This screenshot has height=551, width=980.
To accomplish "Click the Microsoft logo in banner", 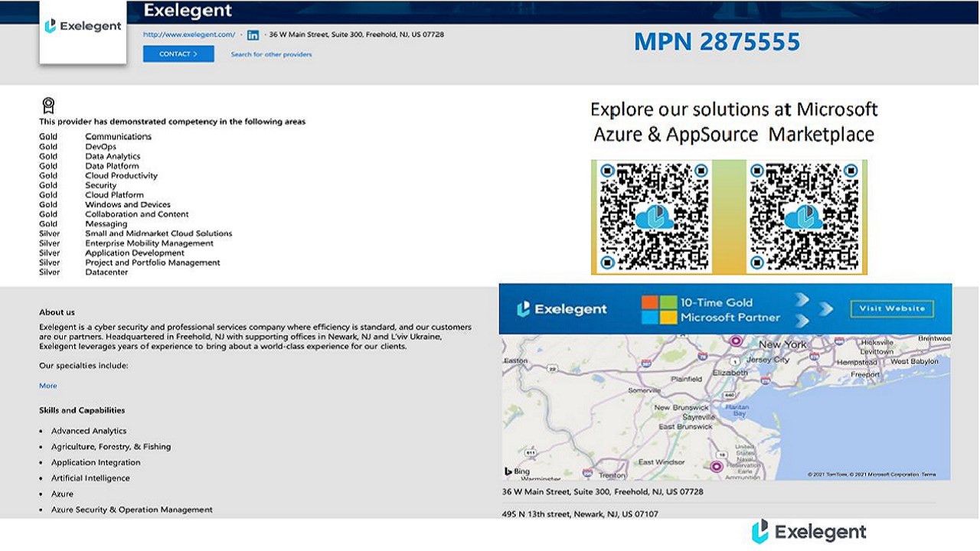I will click(658, 309).
